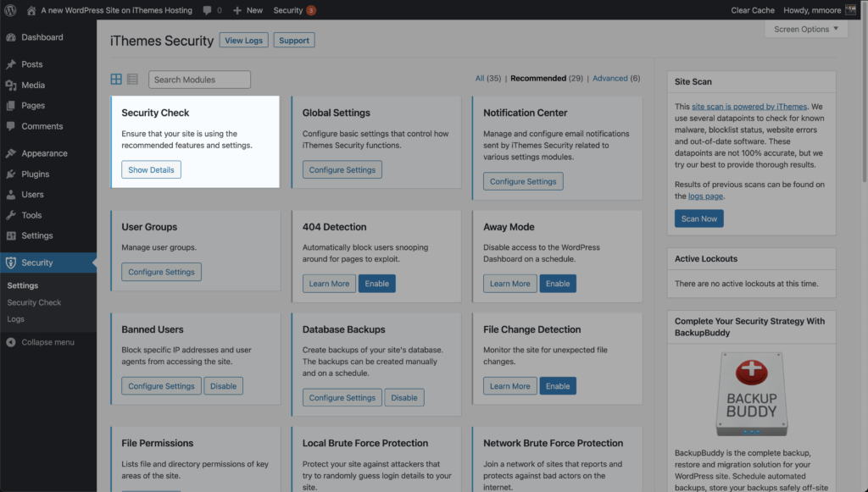
Task: Click the Scan Now button
Action: coord(699,218)
